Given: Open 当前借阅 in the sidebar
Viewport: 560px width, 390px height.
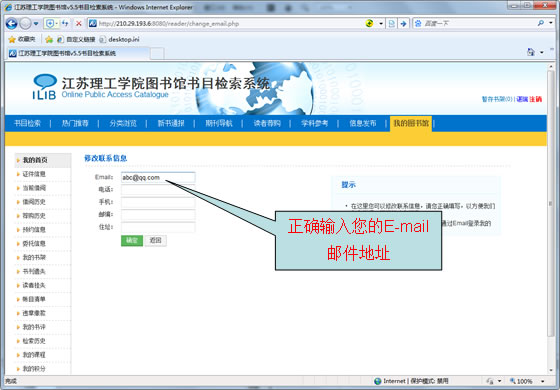Looking at the screenshot, I should [x=34, y=188].
